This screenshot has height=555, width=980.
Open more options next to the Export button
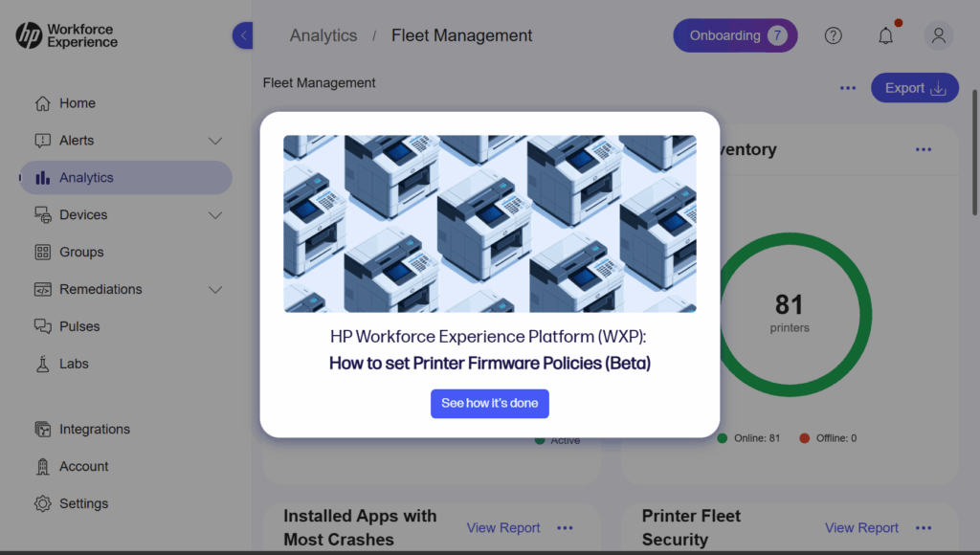848,88
